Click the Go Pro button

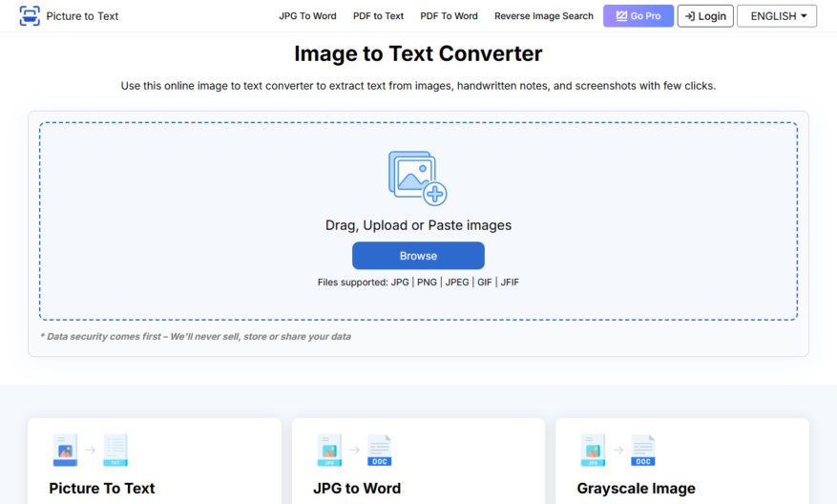click(x=638, y=16)
